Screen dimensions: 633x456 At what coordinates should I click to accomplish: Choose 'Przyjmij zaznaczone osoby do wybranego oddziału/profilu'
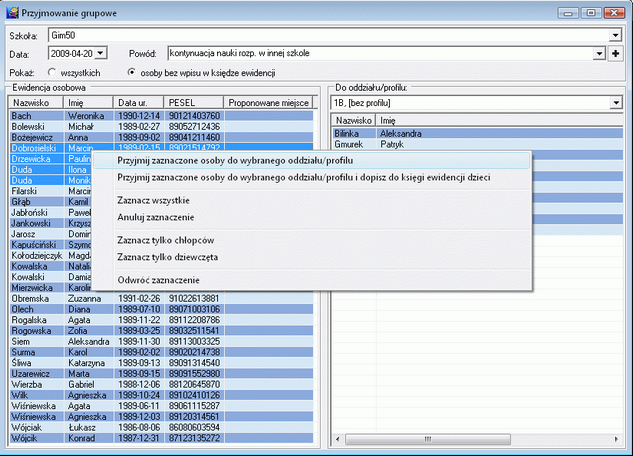(311, 161)
